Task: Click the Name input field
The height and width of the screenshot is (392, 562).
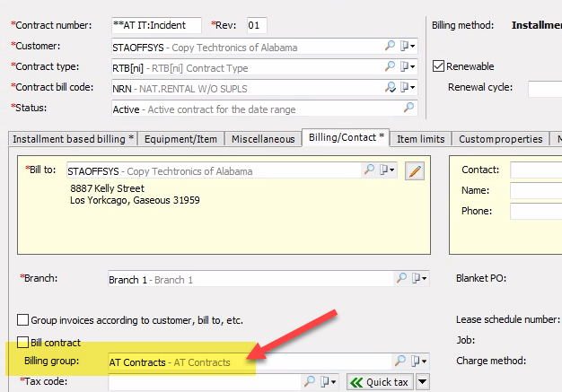Action: [x=536, y=190]
